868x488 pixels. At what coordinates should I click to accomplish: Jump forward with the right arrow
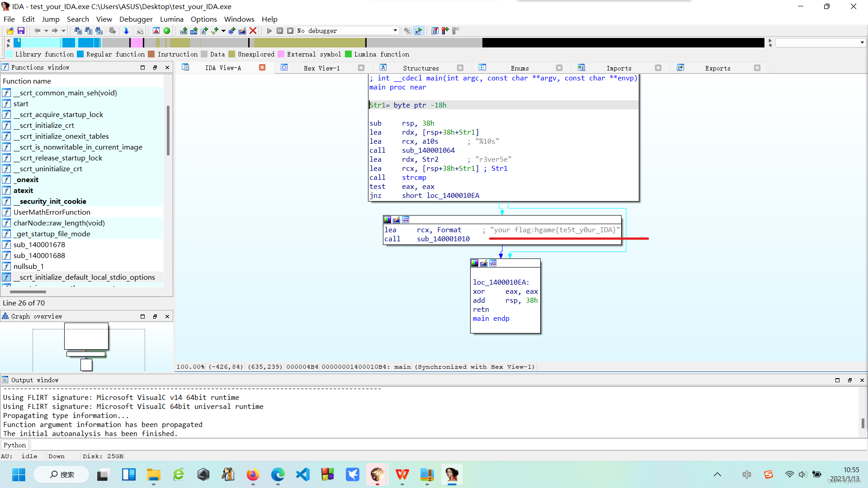(54, 31)
